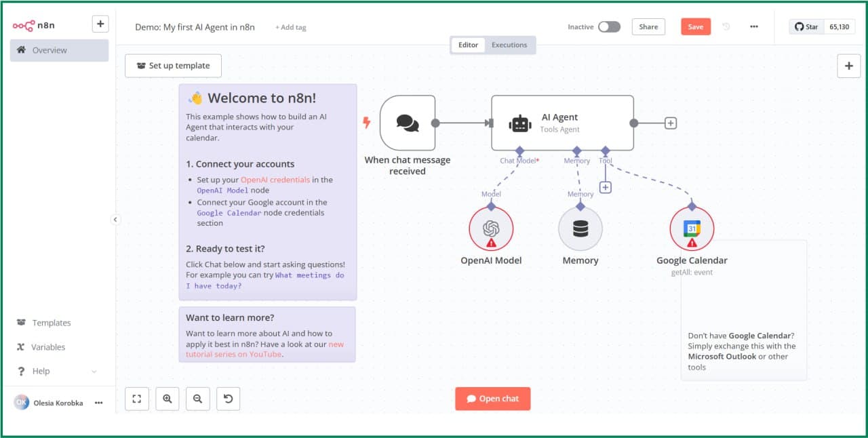Open workflow history
The image size is (868, 438).
click(x=726, y=26)
